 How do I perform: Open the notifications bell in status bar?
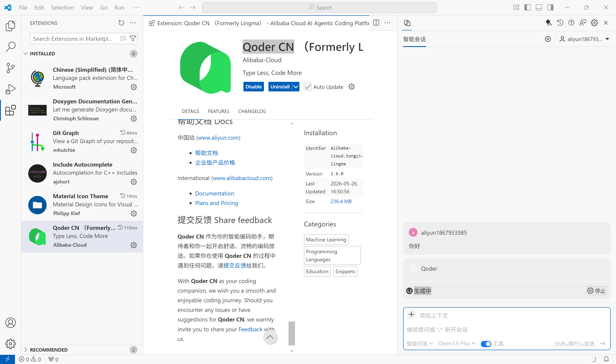click(606, 359)
